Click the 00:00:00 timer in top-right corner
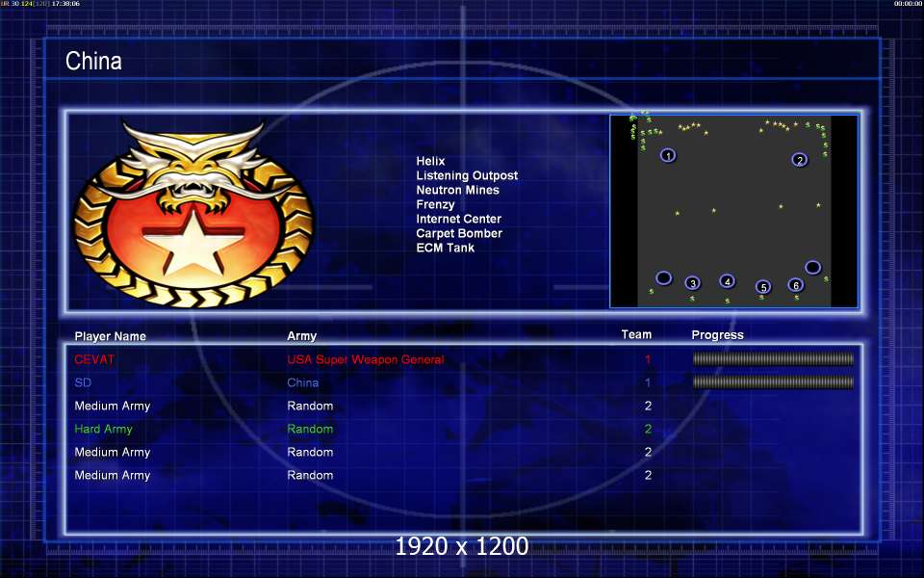924x578 pixels. coord(908,4)
